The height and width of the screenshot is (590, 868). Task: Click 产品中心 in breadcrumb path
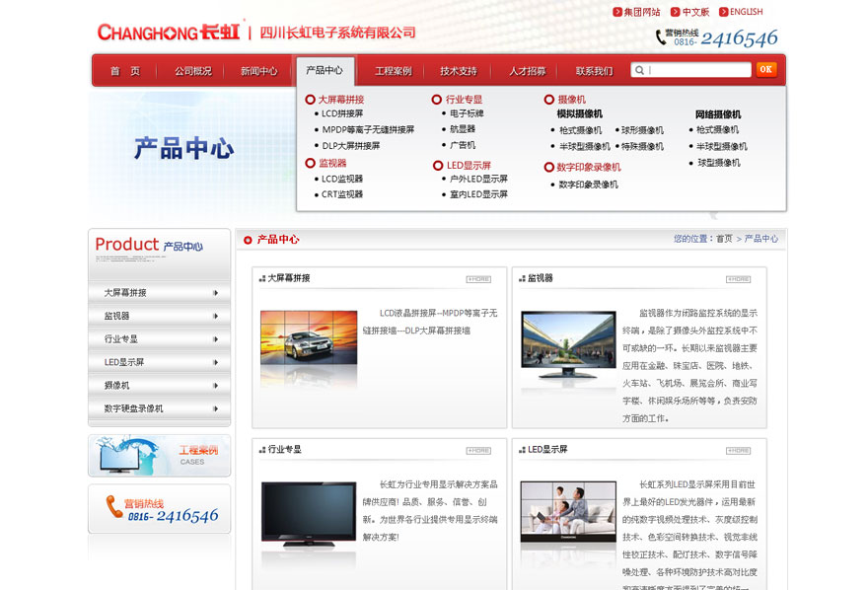(761, 239)
